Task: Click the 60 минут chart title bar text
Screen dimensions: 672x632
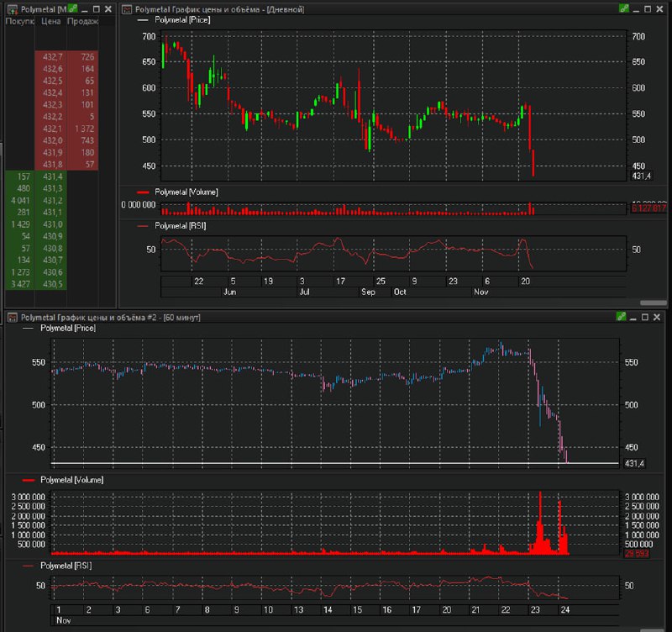Action: (111, 318)
